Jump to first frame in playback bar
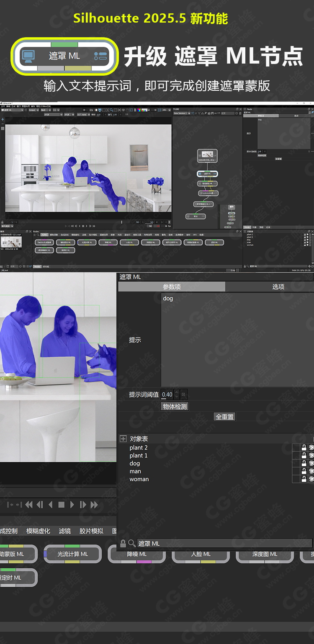314x644 pixels. tap(29, 505)
